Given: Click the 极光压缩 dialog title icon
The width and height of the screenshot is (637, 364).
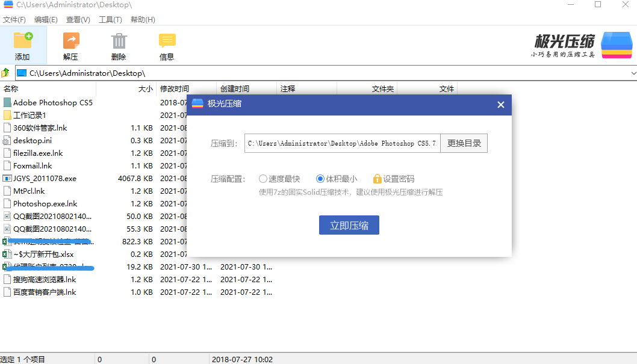Looking at the screenshot, I should 197,104.
